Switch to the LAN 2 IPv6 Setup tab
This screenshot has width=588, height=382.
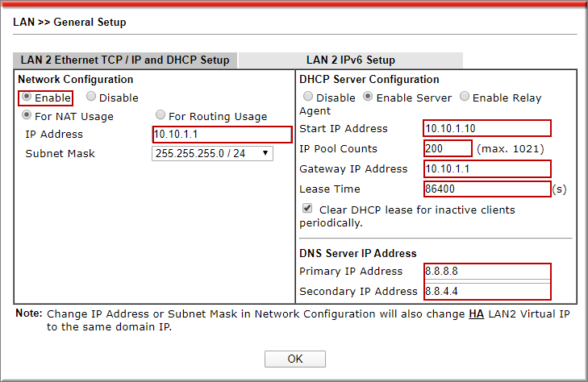click(350, 60)
